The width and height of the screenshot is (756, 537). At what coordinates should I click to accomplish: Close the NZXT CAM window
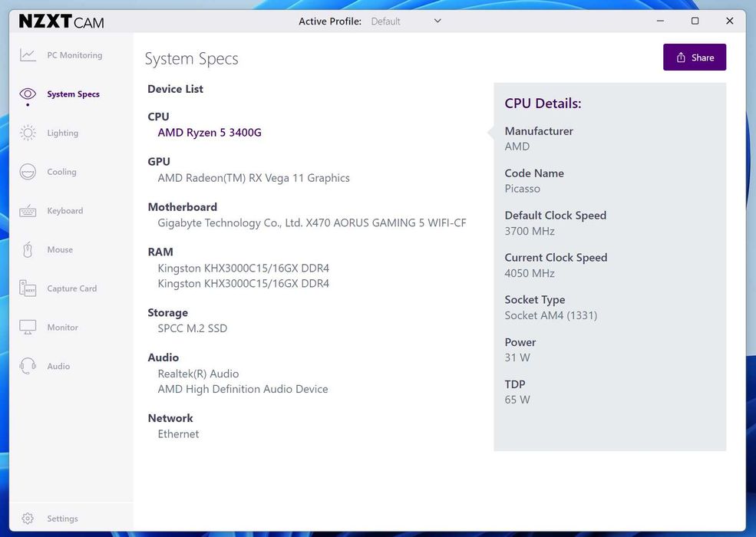[729, 21]
